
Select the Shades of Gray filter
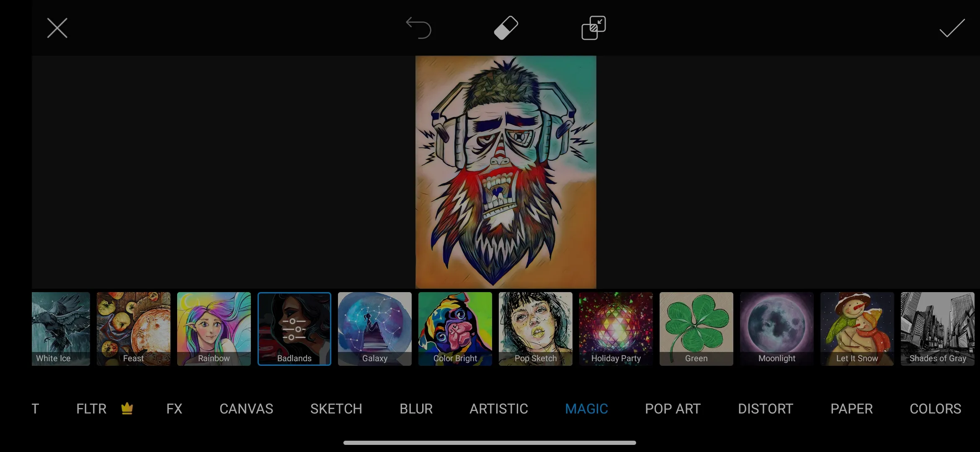click(937, 329)
